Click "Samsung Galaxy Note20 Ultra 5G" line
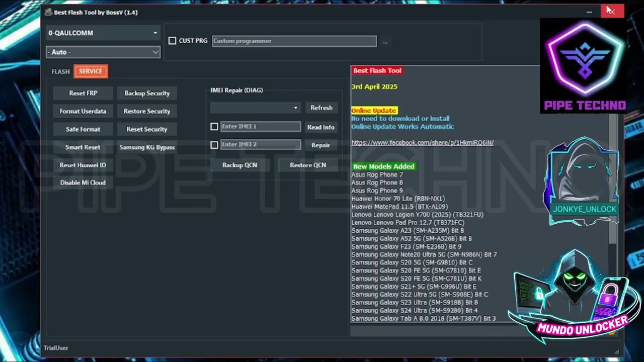Image resolution: width=644 pixels, height=362 pixels. tap(424, 254)
